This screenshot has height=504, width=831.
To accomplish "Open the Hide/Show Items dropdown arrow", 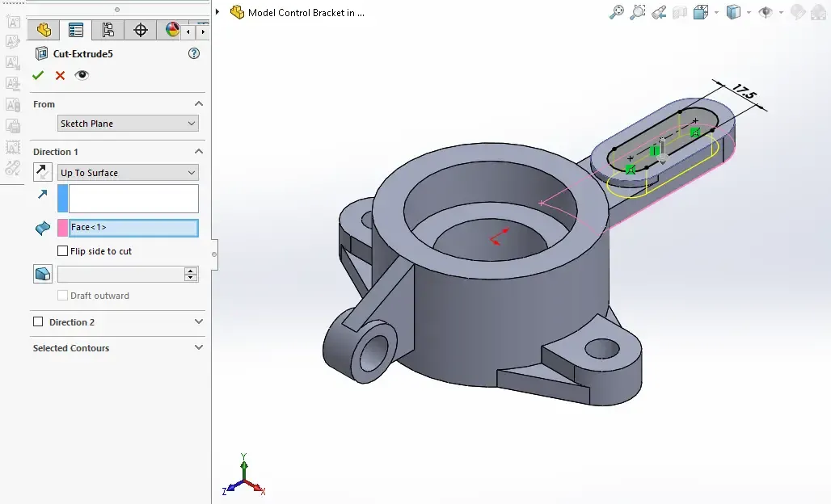I will click(781, 12).
